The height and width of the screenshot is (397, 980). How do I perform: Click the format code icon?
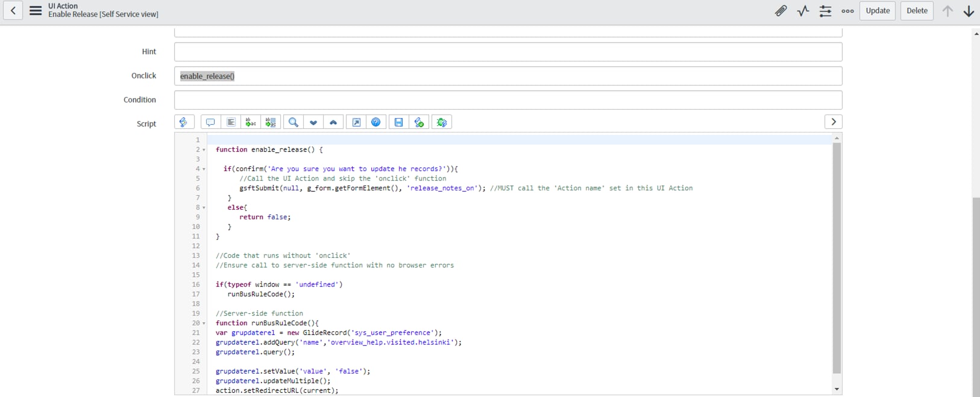[x=231, y=122]
